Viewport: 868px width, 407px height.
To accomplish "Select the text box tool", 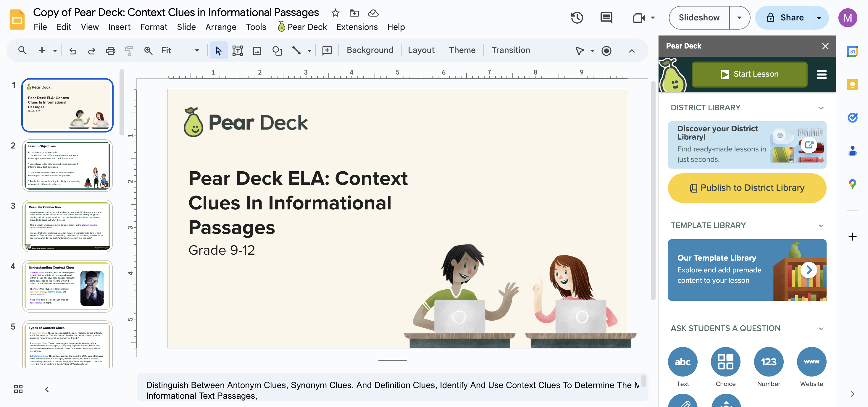I will click(x=238, y=51).
